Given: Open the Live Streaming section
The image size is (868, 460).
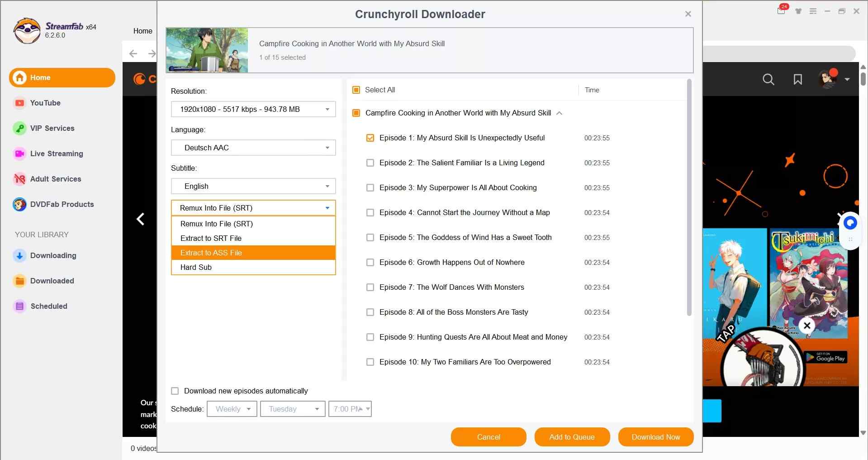Looking at the screenshot, I should tap(56, 153).
